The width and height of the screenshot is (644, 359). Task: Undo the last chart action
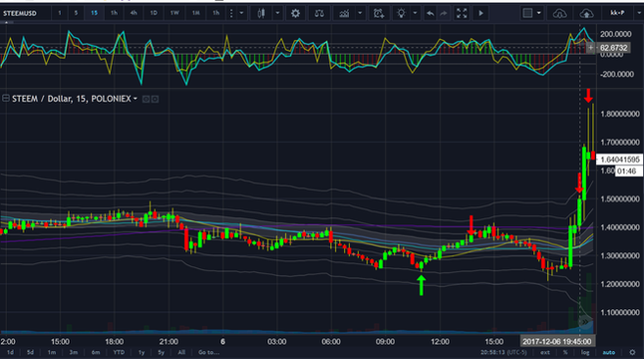tap(430, 13)
